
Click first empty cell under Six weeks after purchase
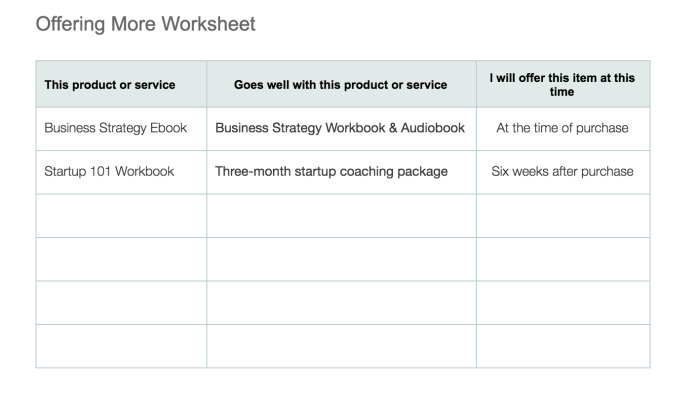(563, 216)
